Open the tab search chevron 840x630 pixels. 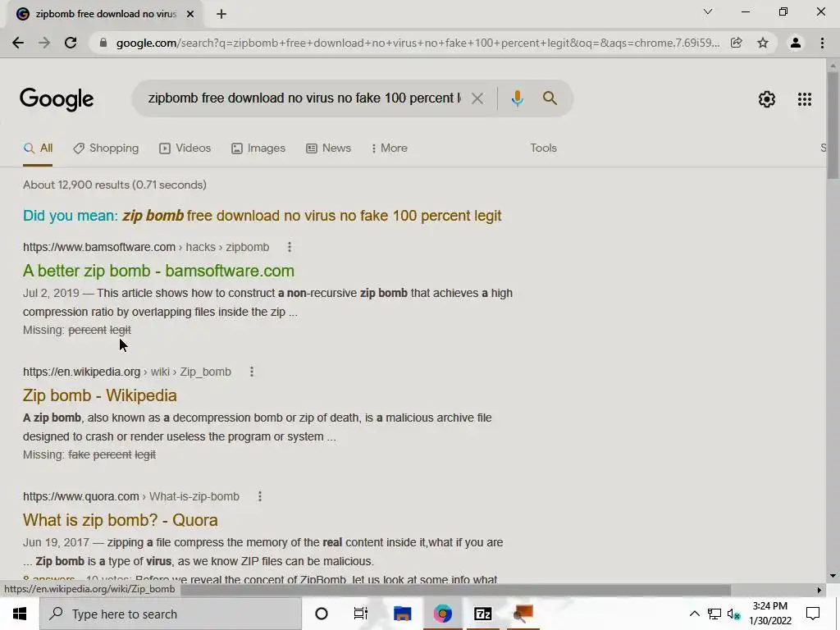[x=708, y=11]
